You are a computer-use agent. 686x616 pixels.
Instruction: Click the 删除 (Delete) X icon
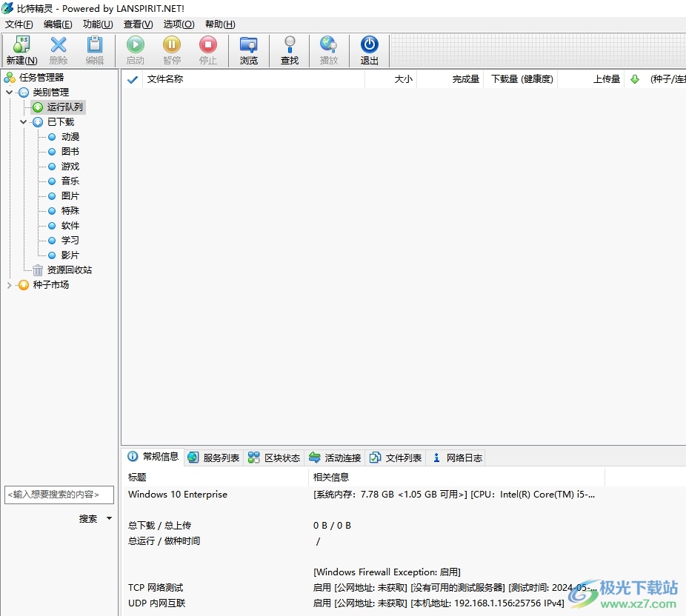click(x=59, y=46)
